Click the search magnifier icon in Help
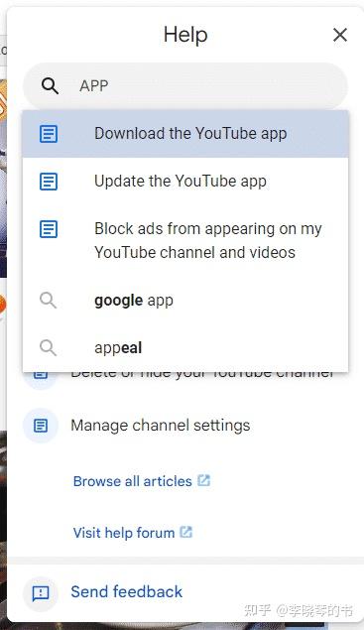The height and width of the screenshot is (630, 364). pyautogui.click(x=50, y=85)
